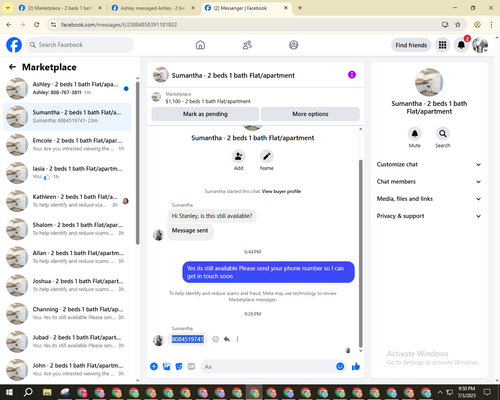Open View buyer profile link
Image resolution: width=500 pixels, height=400 pixels.
tap(281, 191)
